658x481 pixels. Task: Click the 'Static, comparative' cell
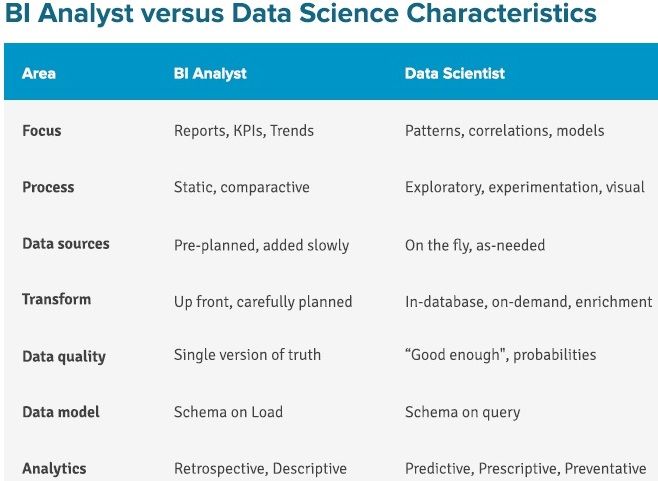[242, 187]
